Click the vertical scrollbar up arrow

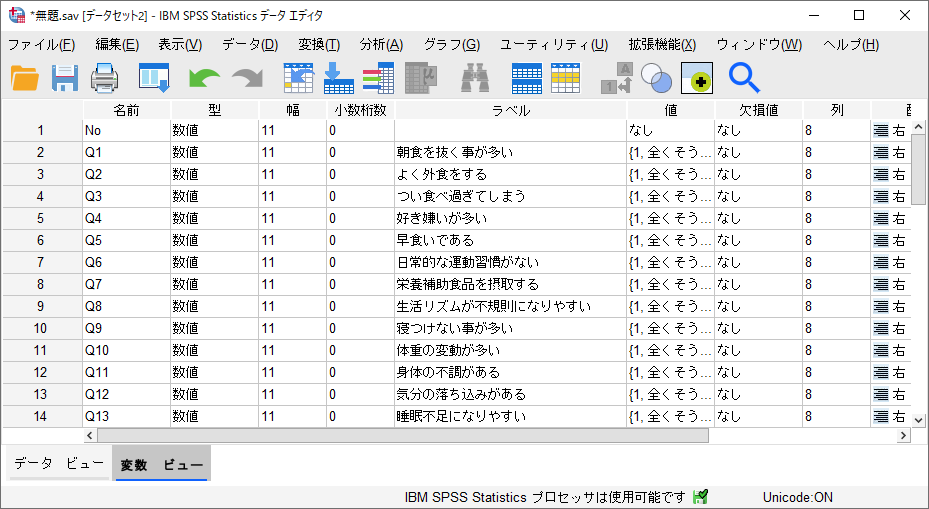918,127
